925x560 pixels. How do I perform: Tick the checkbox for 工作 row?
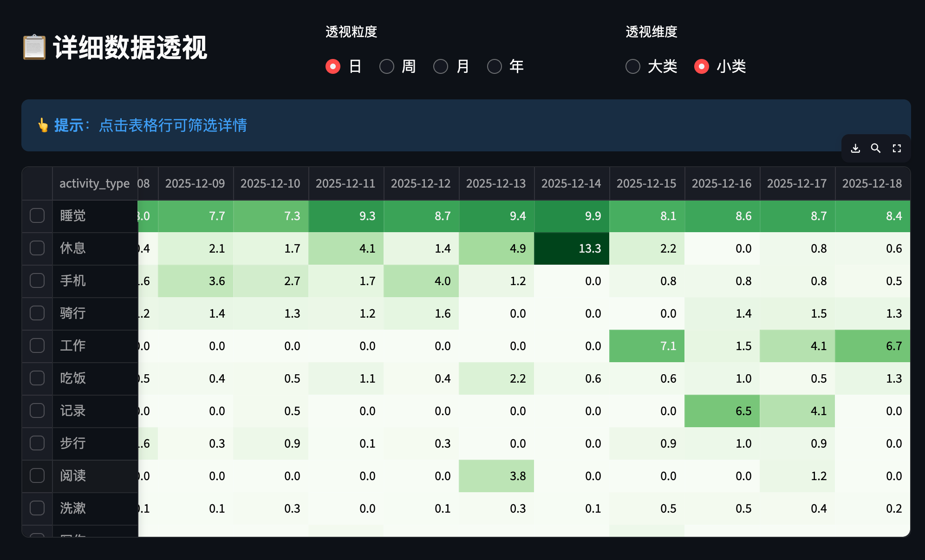pos(37,345)
